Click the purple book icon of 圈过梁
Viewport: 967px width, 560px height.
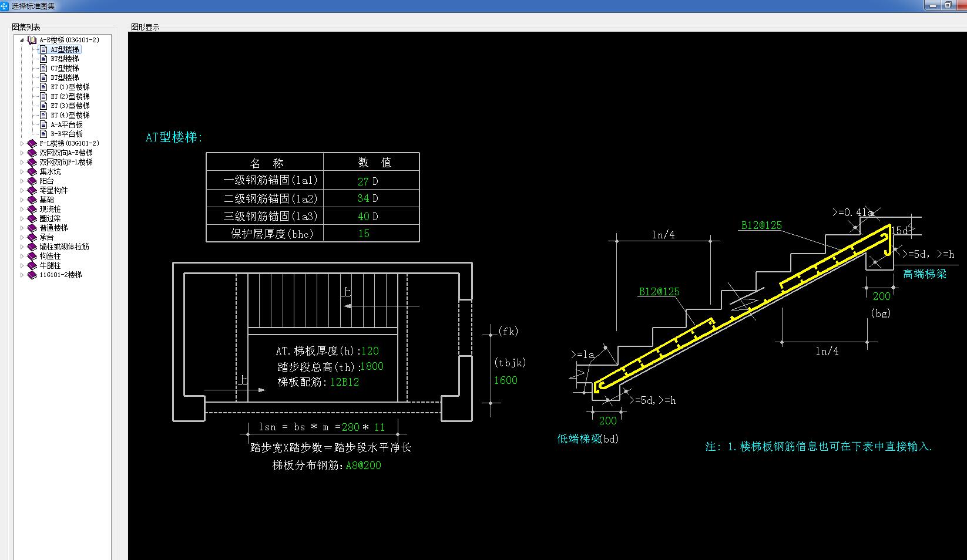click(x=32, y=218)
